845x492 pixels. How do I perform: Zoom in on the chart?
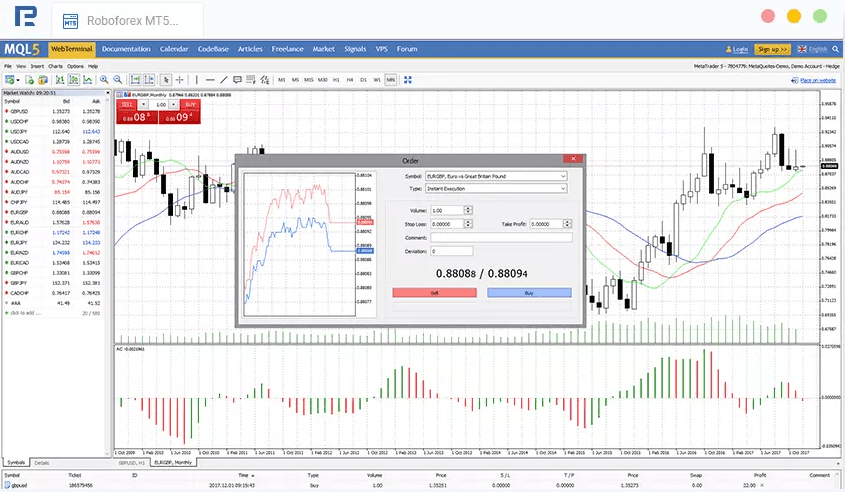[104, 80]
